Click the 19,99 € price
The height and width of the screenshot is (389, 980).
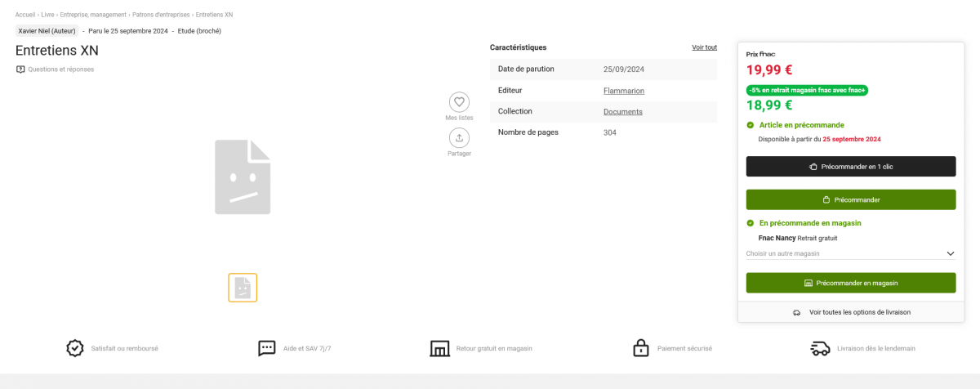769,70
